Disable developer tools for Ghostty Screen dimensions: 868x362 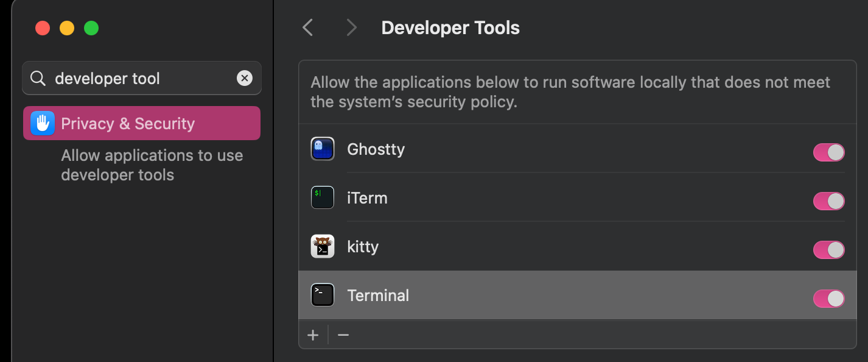coord(829,152)
